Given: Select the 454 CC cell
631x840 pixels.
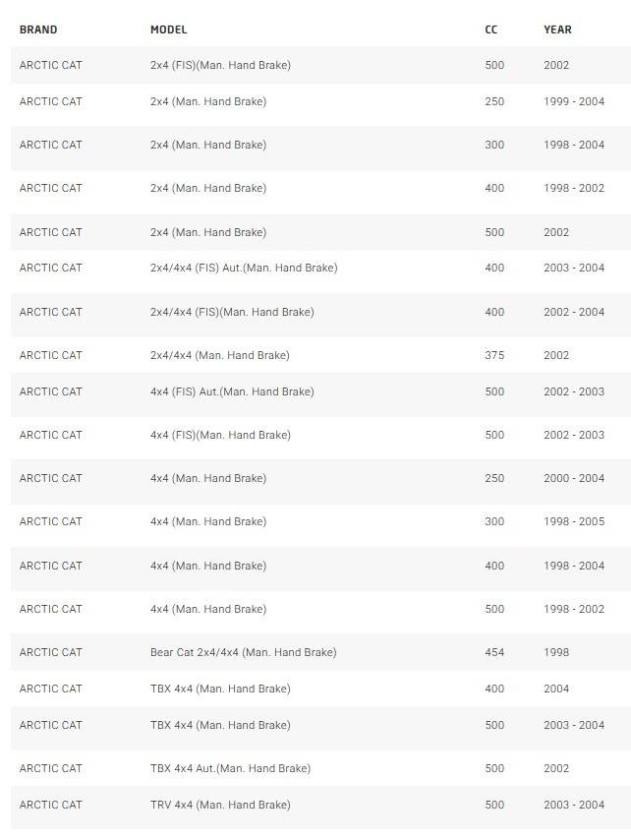Looking at the screenshot, I should (x=494, y=652).
